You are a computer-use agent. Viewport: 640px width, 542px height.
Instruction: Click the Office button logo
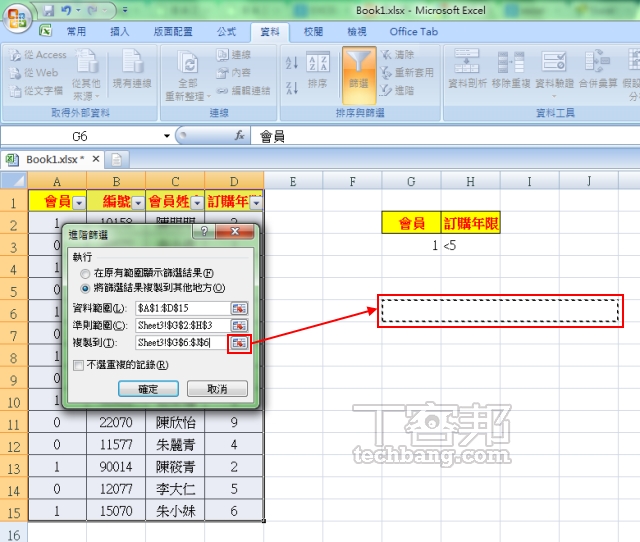coord(17,17)
